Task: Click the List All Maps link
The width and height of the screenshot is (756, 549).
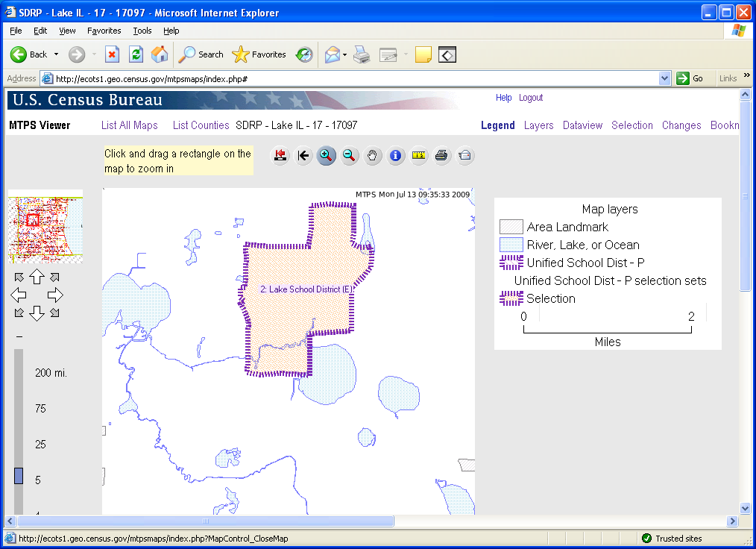Action: 130,125
